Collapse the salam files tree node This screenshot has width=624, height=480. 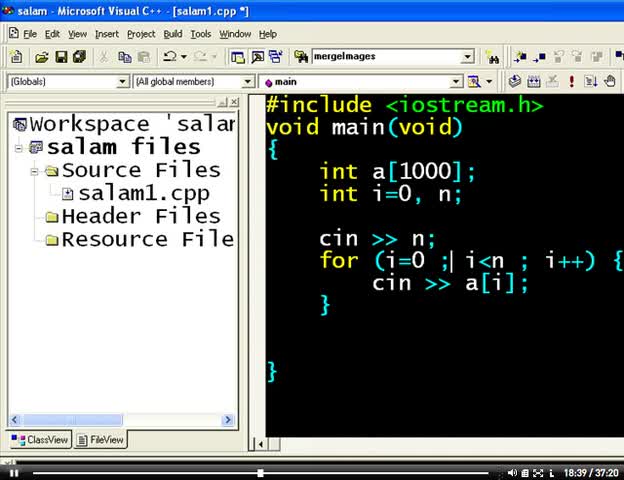click(18, 148)
